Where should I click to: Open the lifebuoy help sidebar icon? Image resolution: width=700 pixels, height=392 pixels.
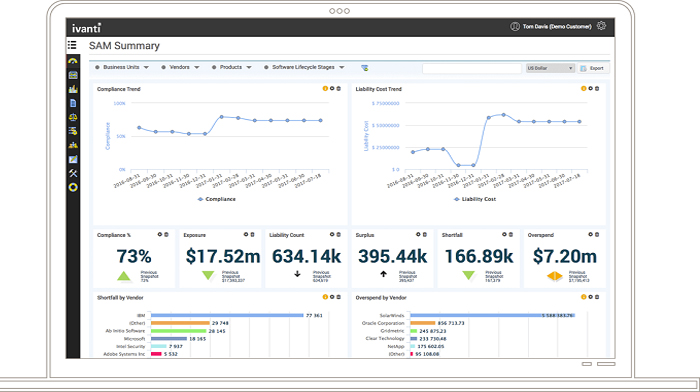pos(73,188)
